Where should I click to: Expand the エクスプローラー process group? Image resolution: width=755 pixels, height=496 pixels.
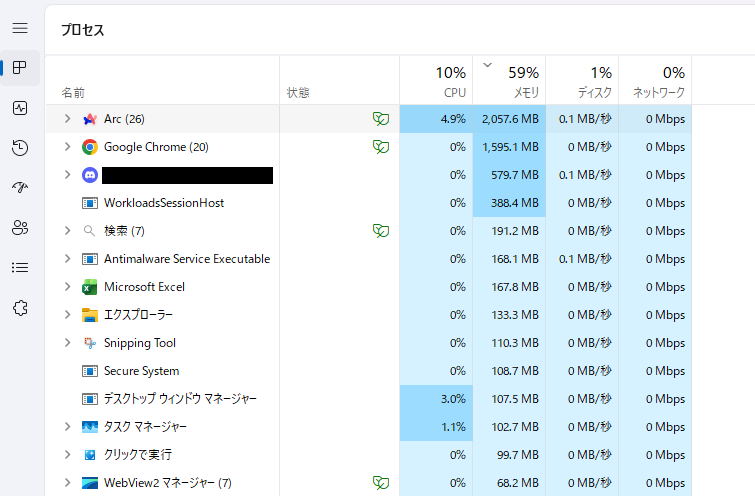click(x=67, y=315)
